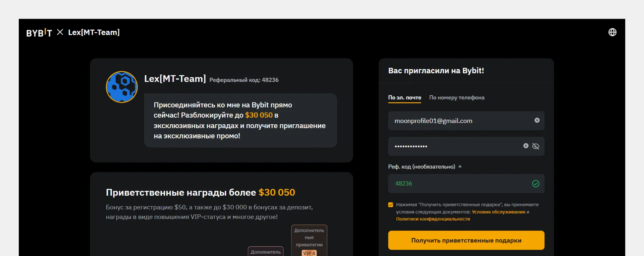Click the X separator icon in header
This screenshot has width=644, height=256.
coord(60,32)
